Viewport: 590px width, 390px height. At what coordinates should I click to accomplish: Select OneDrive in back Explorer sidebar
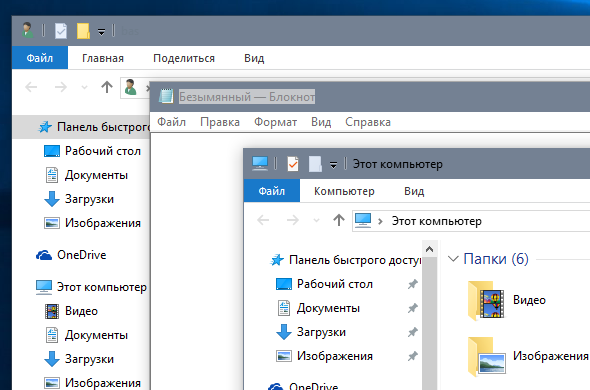tap(71, 255)
